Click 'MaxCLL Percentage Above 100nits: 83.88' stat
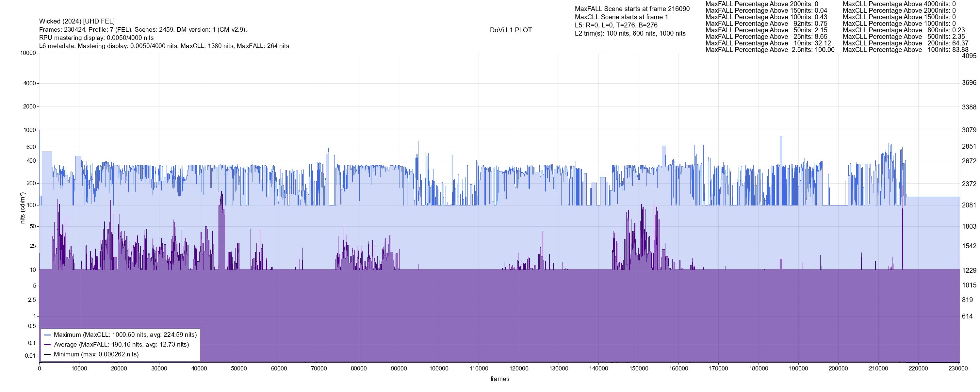 pos(906,50)
